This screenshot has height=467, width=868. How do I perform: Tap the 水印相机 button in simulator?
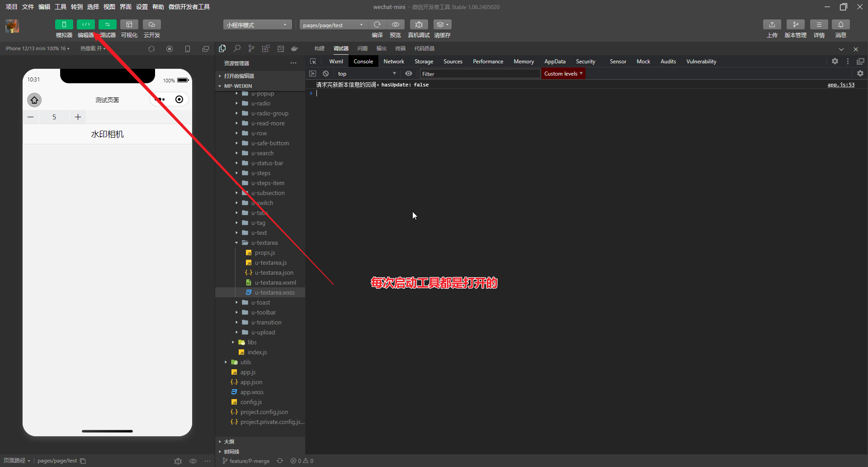[107, 134]
